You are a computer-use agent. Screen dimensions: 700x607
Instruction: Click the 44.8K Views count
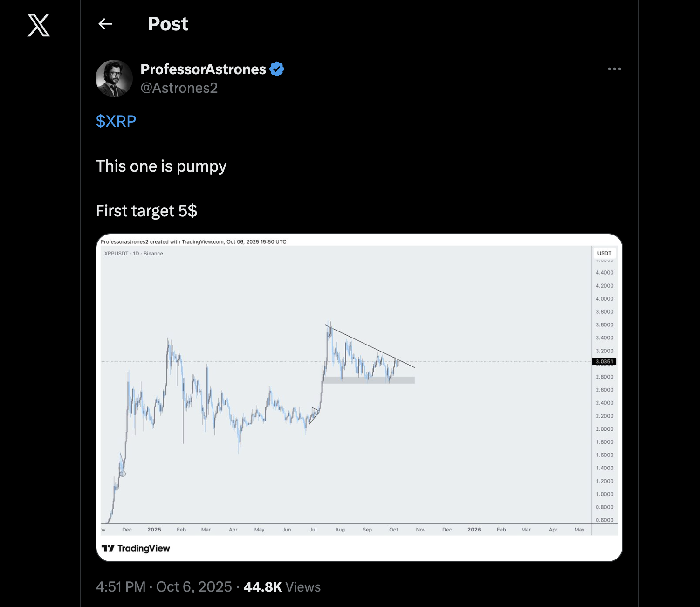pyautogui.click(x=282, y=587)
